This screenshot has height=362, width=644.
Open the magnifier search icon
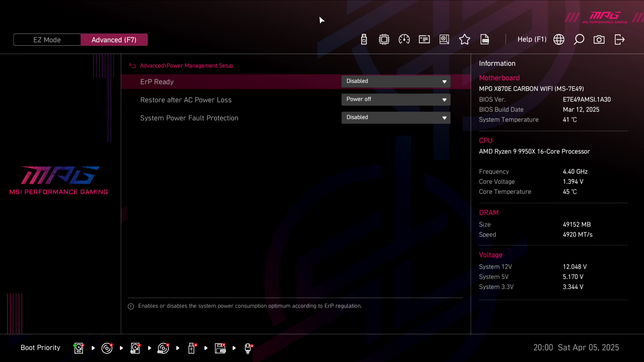click(x=579, y=40)
